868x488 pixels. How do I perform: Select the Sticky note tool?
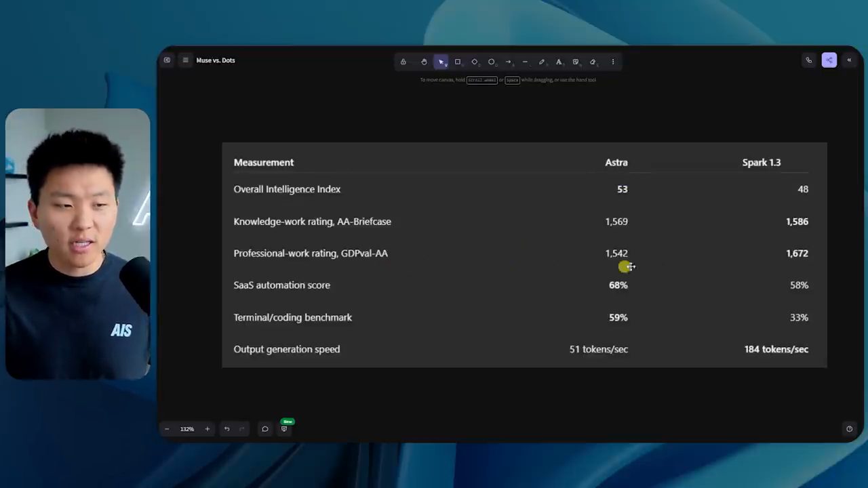click(x=576, y=62)
